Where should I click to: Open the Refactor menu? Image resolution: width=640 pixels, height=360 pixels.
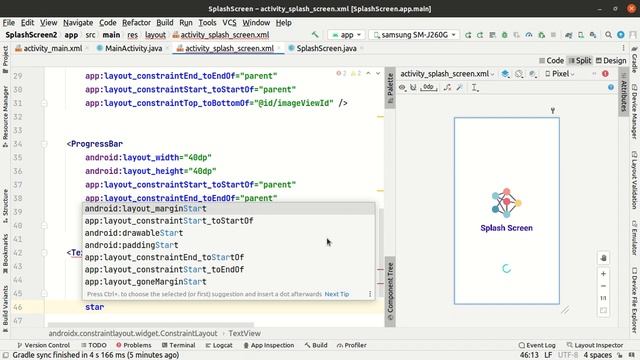tap(136, 22)
